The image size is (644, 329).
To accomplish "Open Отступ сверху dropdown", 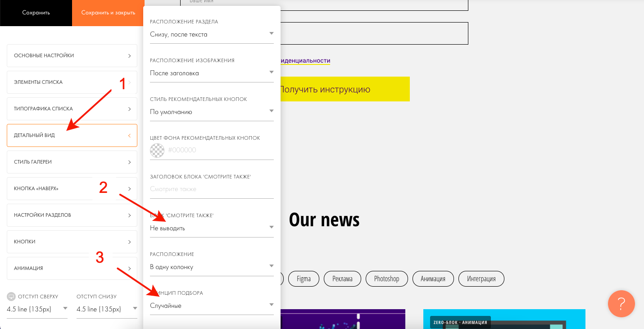I will [x=37, y=309].
